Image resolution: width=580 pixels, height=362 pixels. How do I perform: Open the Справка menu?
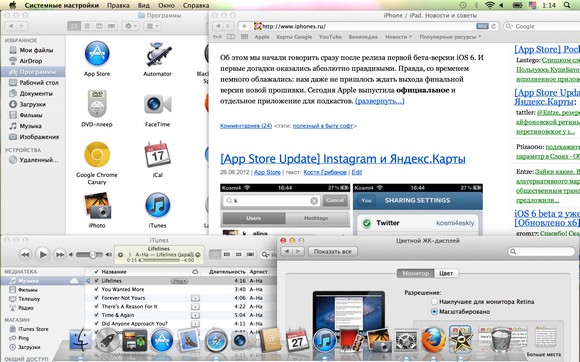(196, 5)
